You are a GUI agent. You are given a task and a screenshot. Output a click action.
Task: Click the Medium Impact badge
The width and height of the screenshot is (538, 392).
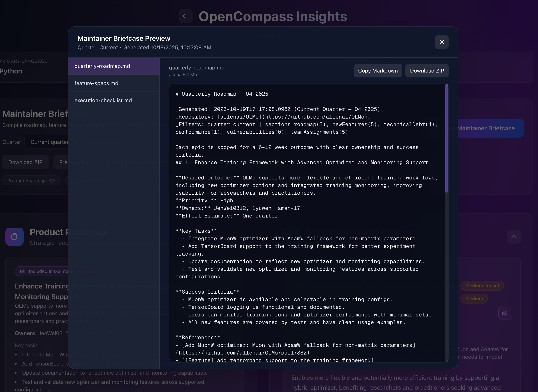(482, 286)
